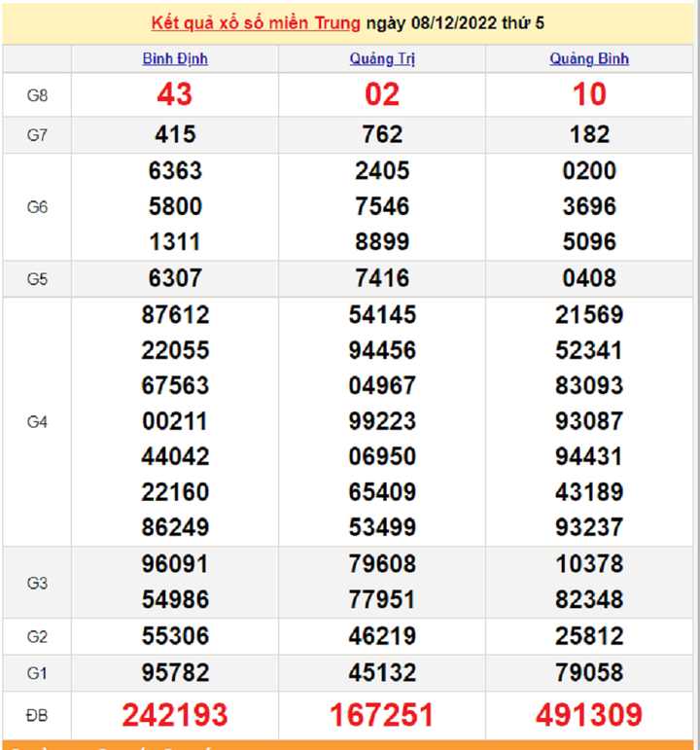The width and height of the screenshot is (700, 750).
Task: Select Bình Định special prize number 242193
Action: coord(175,716)
